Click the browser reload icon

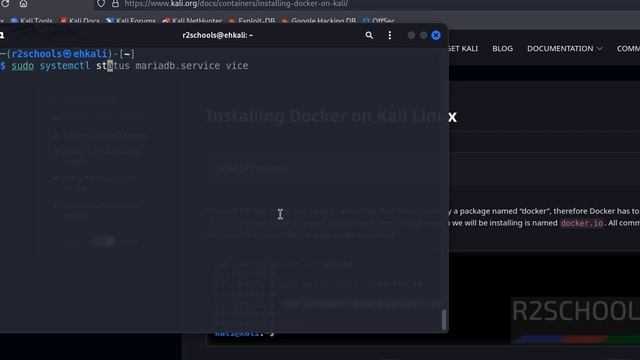5,3
